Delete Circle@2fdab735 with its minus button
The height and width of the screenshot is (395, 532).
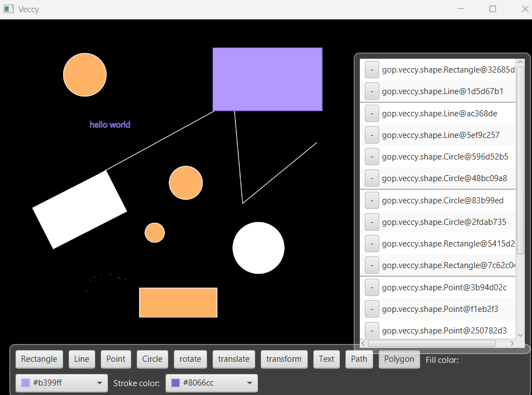tap(371, 222)
